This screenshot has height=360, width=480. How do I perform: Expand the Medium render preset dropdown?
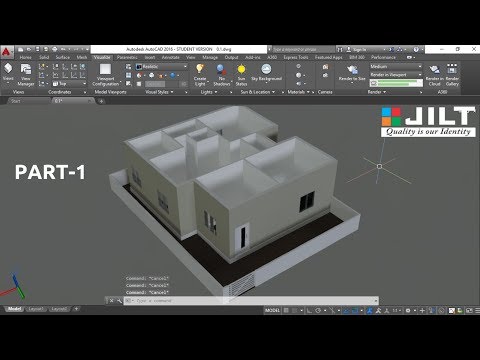coord(396,66)
